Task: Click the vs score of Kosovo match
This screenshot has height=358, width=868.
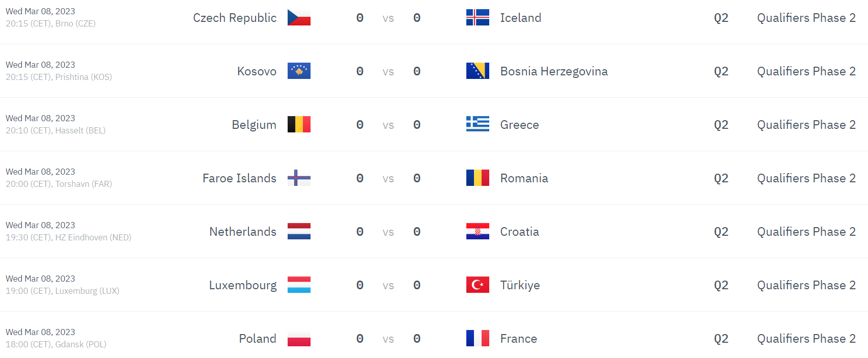Action: click(x=388, y=72)
